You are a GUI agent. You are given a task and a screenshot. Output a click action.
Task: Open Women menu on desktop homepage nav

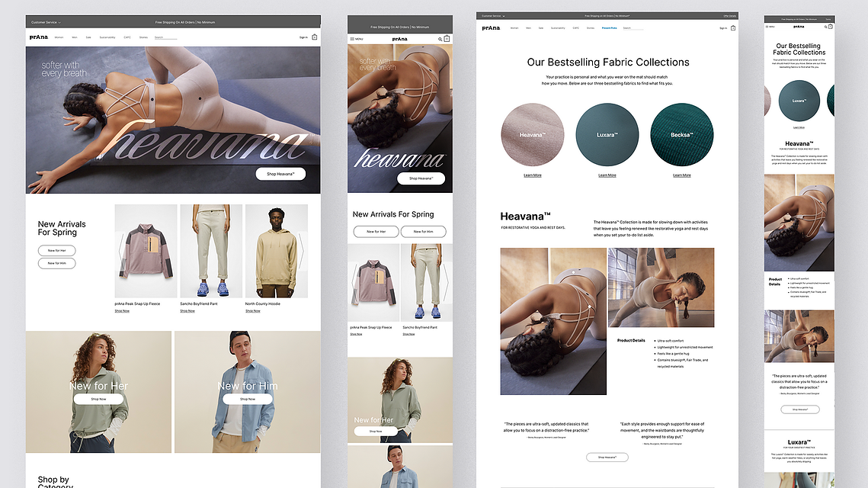pos(59,37)
